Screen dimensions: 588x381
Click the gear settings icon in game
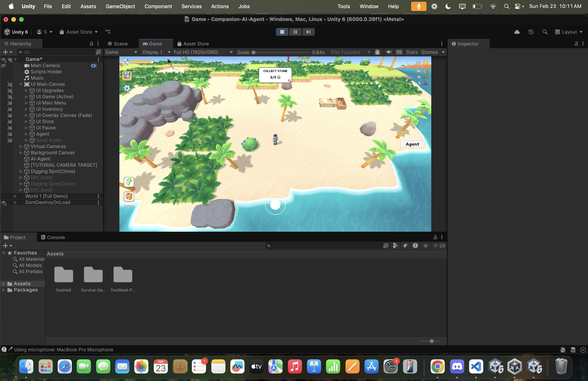(127, 88)
